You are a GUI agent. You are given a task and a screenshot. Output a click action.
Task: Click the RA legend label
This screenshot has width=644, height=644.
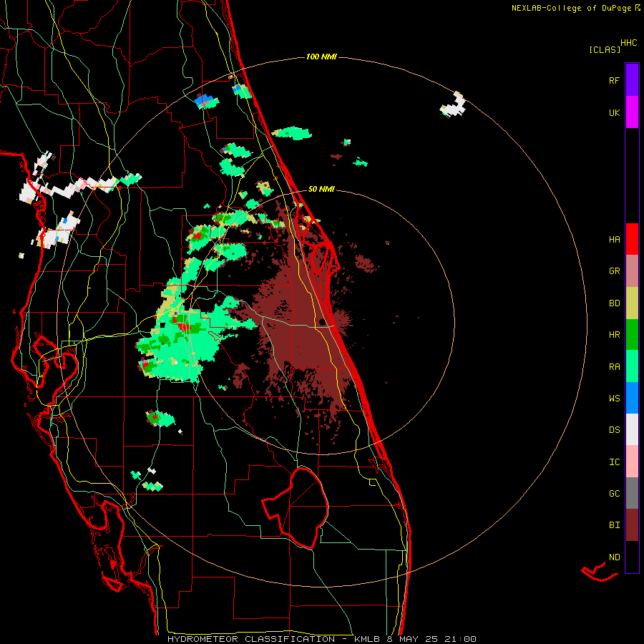pyautogui.click(x=614, y=367)
